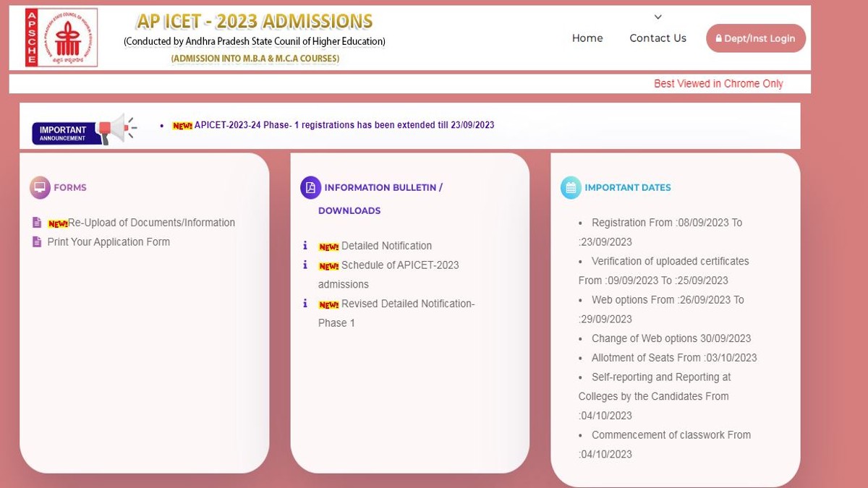
Task: Click the Forms monitor icon
Action: (x=40, y=188)
